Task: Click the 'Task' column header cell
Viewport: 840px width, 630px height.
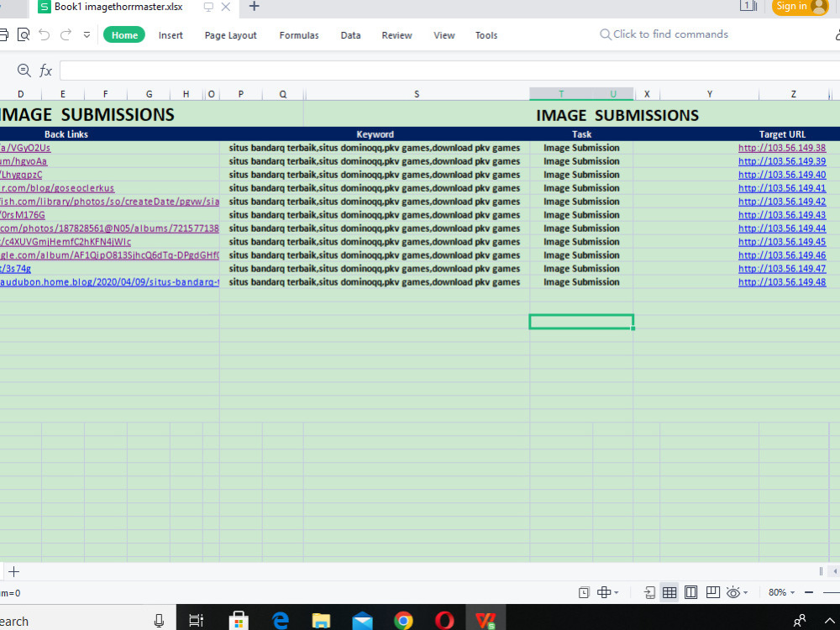Action: coord(581,134)
